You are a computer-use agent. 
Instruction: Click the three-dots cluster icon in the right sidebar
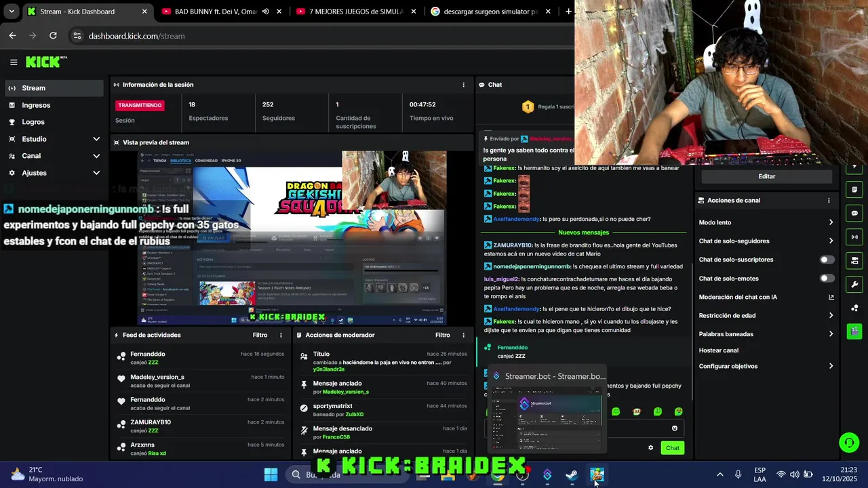click(854, 308)
